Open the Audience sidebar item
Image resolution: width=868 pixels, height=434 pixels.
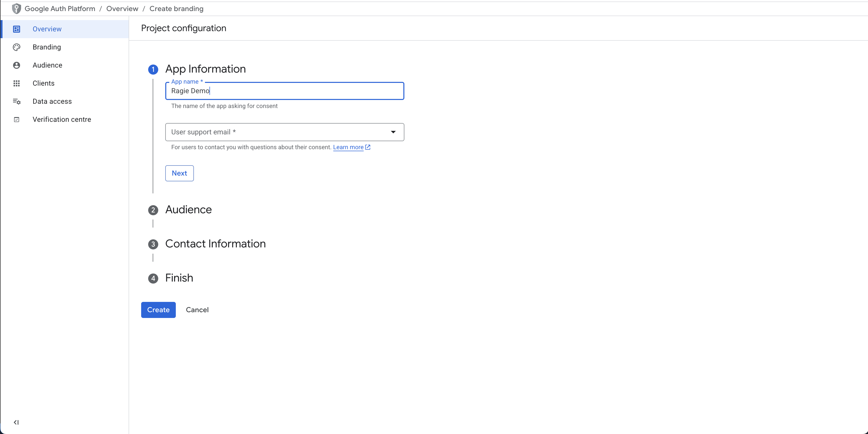coord(65,65)
